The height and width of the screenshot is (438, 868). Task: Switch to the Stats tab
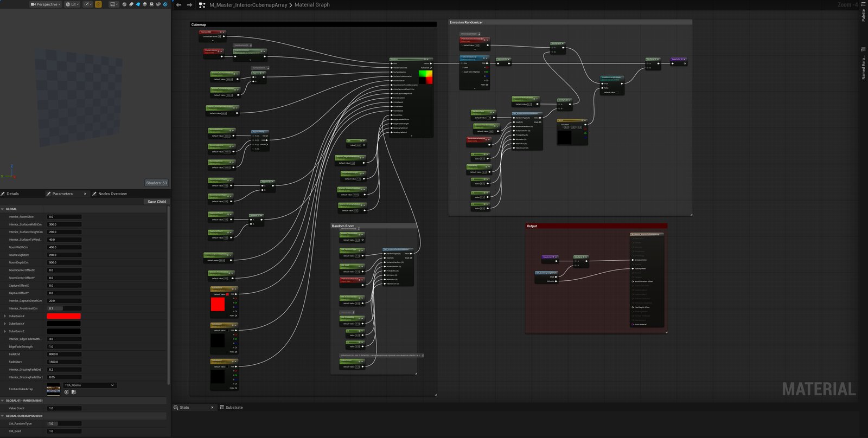click(x=184, y=408)
